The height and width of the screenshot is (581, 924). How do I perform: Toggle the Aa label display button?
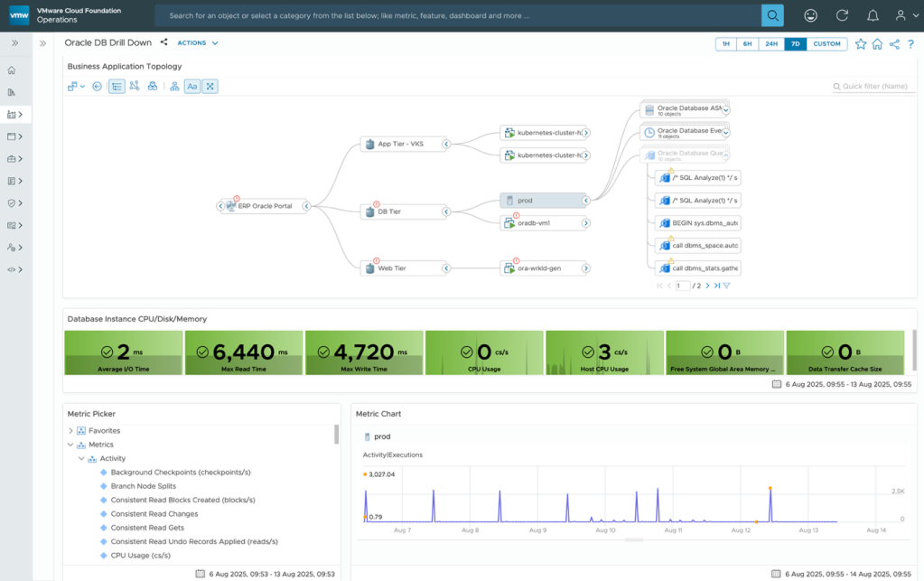pyautogui.click(x=192, y=87)
